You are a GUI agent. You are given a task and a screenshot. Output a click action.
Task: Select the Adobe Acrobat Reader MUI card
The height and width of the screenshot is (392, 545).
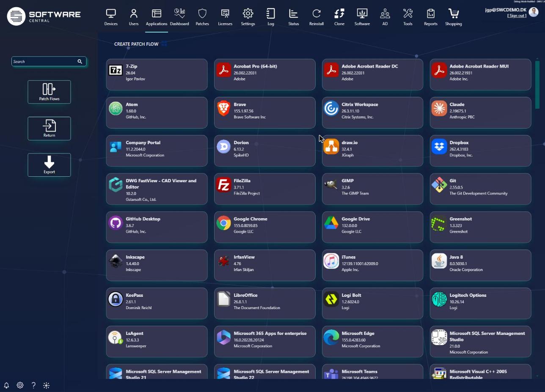[x=480, y=74]
